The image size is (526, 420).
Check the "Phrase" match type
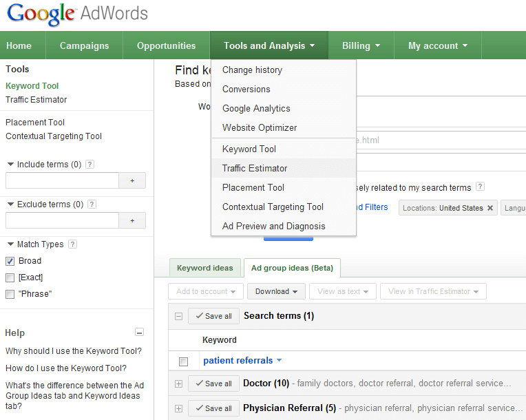(10, 294)
